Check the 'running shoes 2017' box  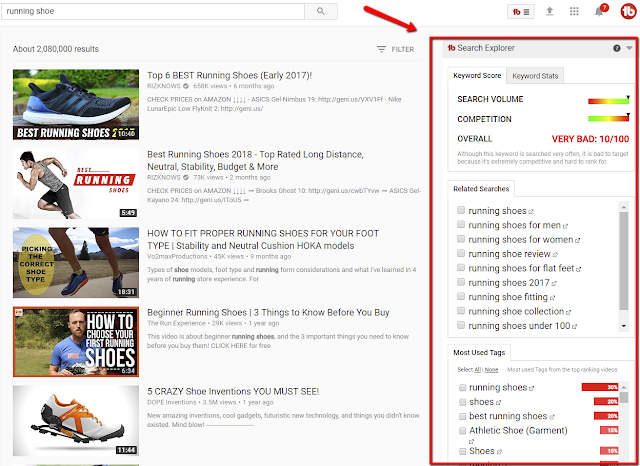tap(461, 282)
